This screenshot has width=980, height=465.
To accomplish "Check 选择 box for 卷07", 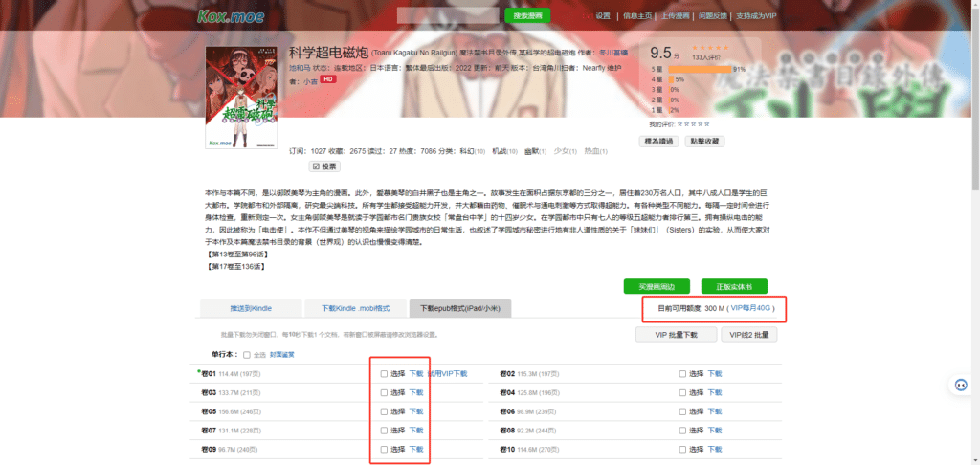I will (384, 430).
